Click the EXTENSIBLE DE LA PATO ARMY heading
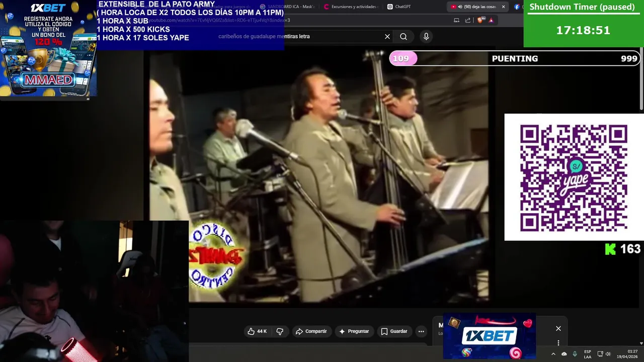This screenshot has height=362, width=644. click(156, 5)
